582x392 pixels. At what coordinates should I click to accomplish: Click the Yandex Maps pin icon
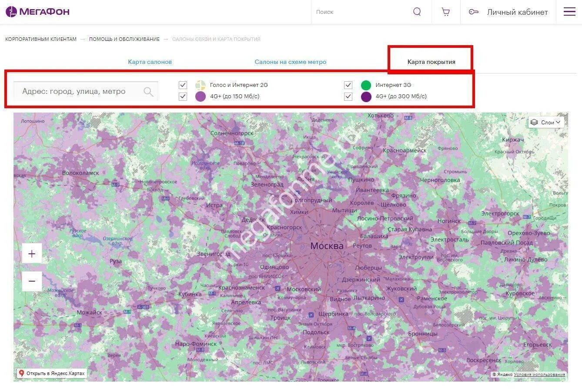(x=21, y=373)
